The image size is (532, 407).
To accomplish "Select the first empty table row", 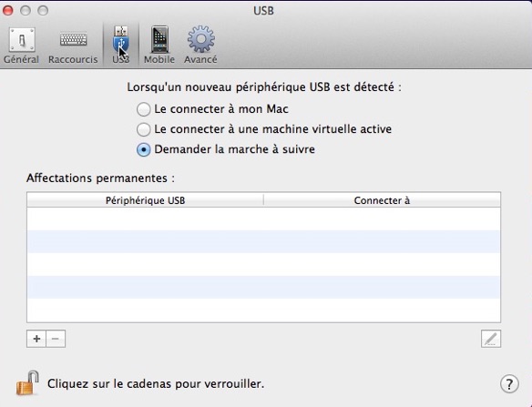I will coord(263,219).
